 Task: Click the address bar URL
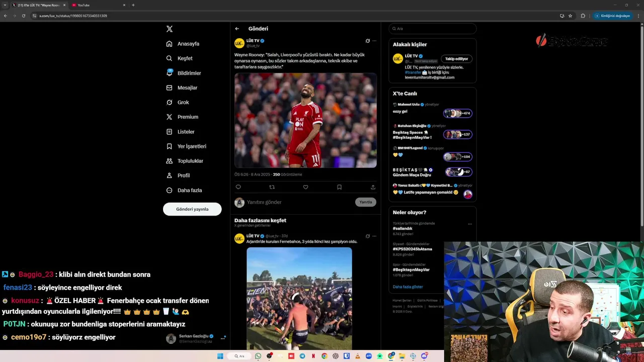tap(73, 16)
